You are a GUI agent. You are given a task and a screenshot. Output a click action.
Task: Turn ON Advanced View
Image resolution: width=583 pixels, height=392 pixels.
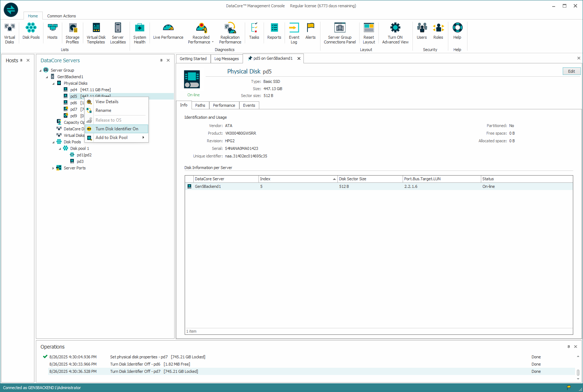[395, 33]
